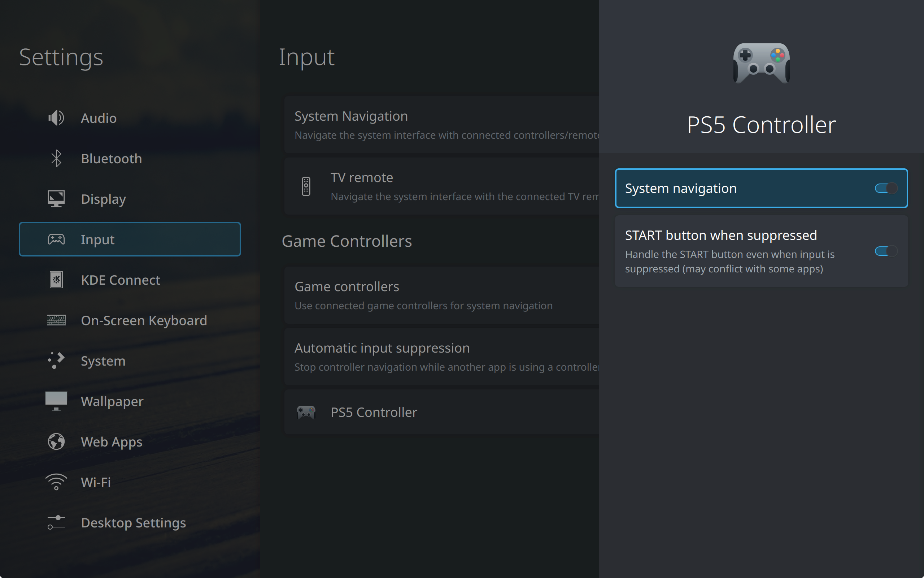Viewport: 924px width, 578px height.
Task: Open Wi-Fi settings
Action: [x=130, y=482]
